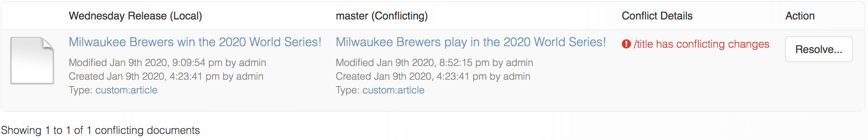Click '/title has conflicting changes' message

click(701, 44)
